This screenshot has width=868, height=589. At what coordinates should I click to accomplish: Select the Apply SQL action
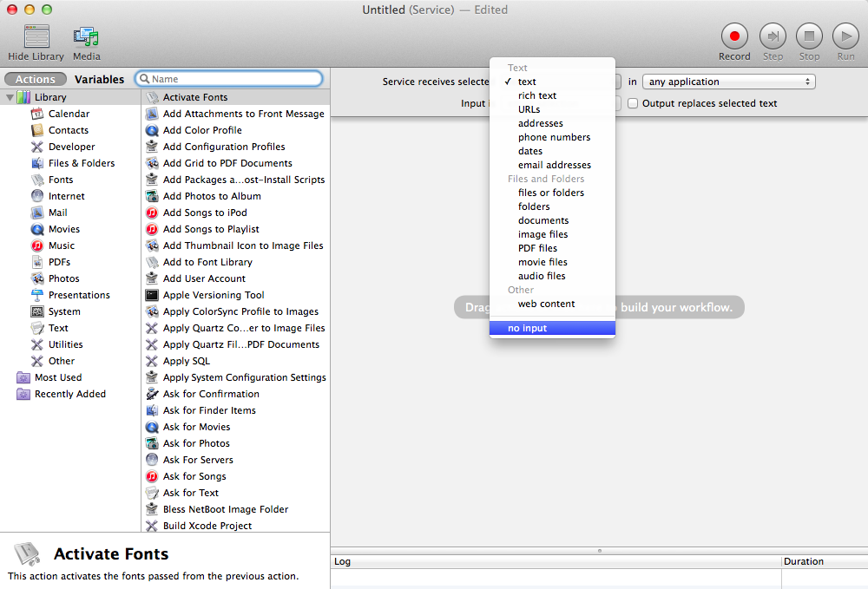[x=236, y=361]
